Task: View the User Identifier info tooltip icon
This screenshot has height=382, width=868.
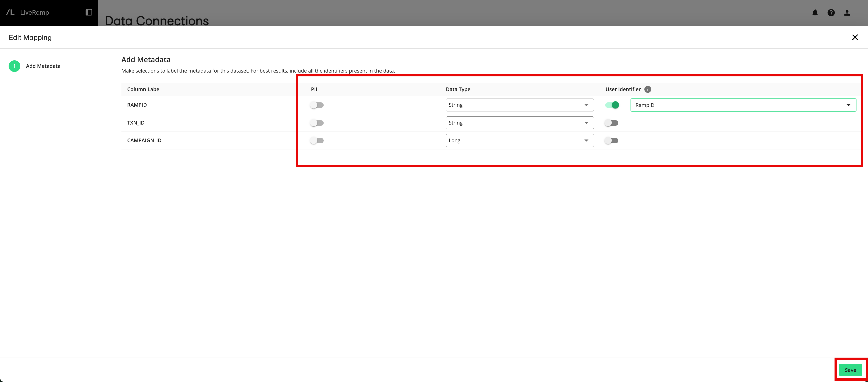Action: point(648,89)
